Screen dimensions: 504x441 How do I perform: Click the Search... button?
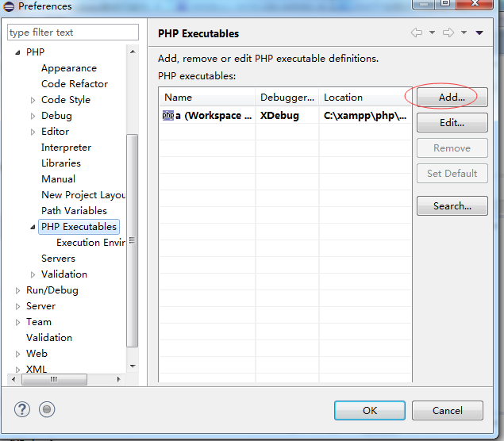point(452,206)
